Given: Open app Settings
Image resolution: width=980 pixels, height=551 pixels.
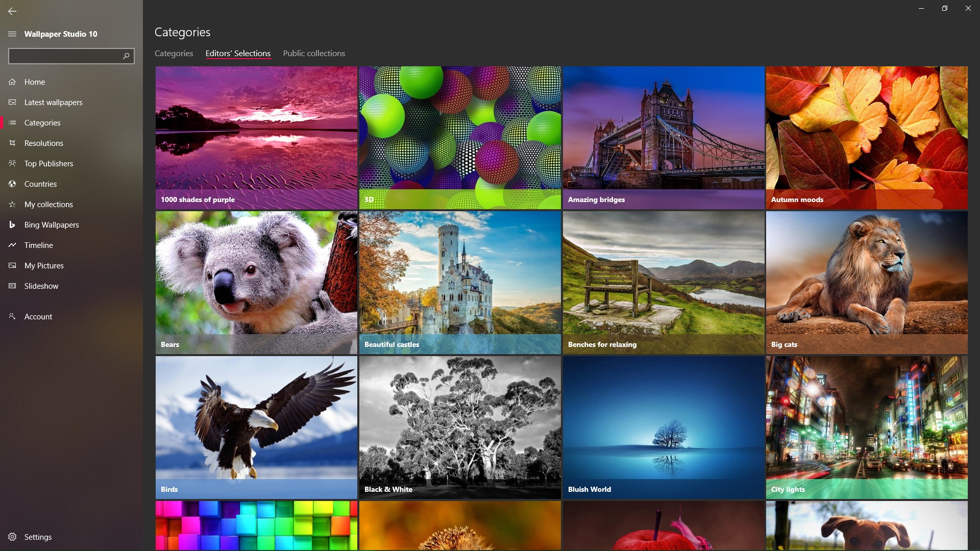Looking at the screenshot, I should [x=38, y=537].
